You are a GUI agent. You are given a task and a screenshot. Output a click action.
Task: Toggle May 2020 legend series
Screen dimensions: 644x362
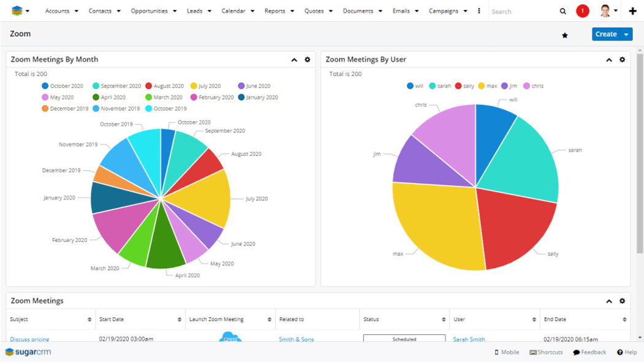click(x=58, y=98)
